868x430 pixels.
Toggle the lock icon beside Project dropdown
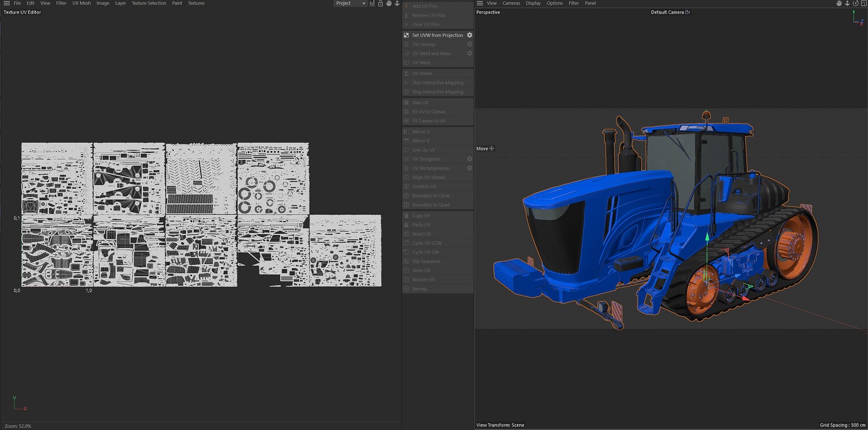[380, 3]
